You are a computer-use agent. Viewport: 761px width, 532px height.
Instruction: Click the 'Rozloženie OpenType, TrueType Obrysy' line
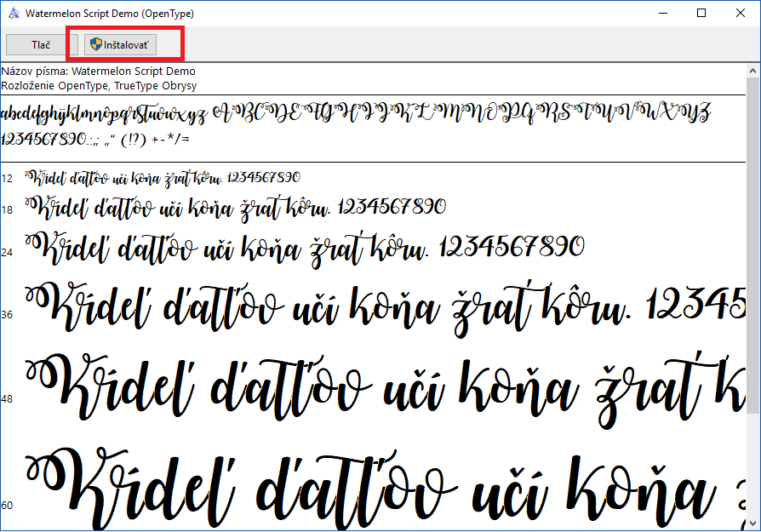99,86
